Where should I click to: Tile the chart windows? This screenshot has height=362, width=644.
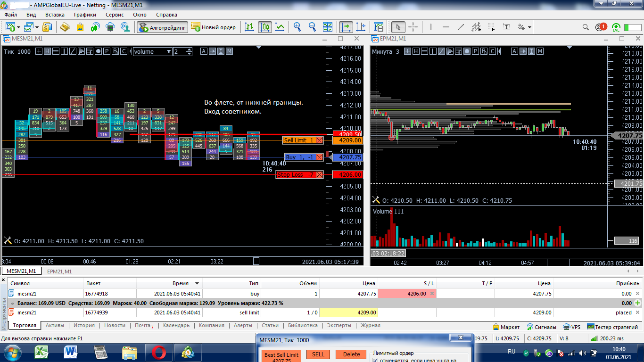coord(328,27)
